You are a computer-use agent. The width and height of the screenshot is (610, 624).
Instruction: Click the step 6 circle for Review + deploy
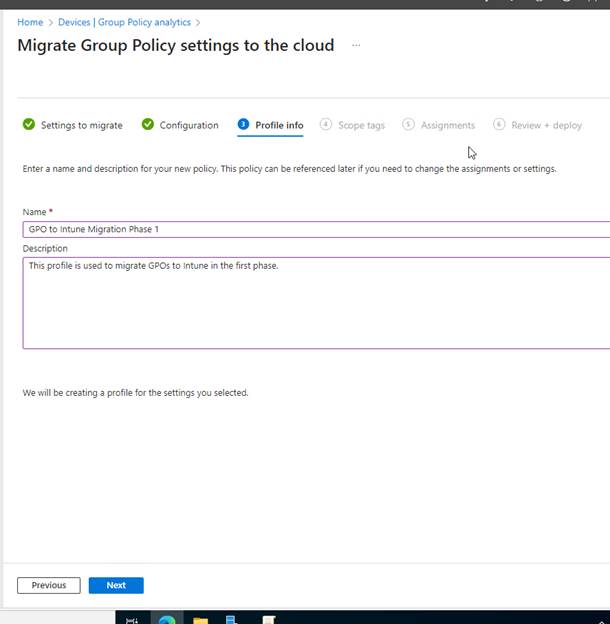499,125
